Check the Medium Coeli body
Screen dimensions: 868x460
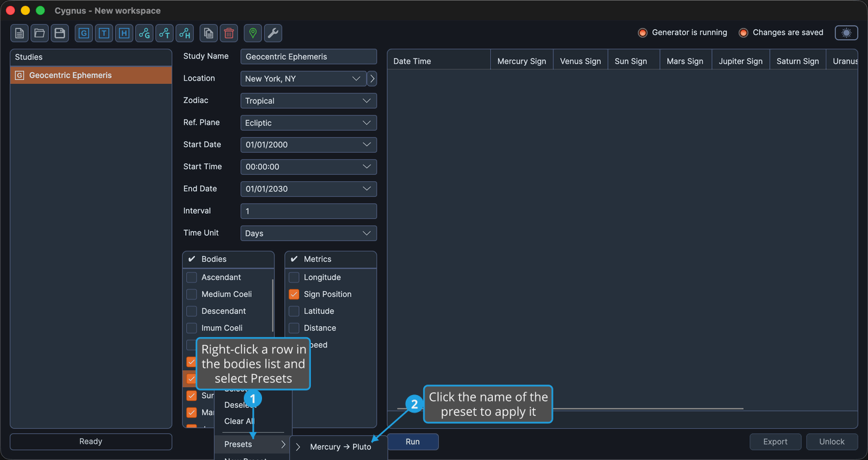click(192, 294)
